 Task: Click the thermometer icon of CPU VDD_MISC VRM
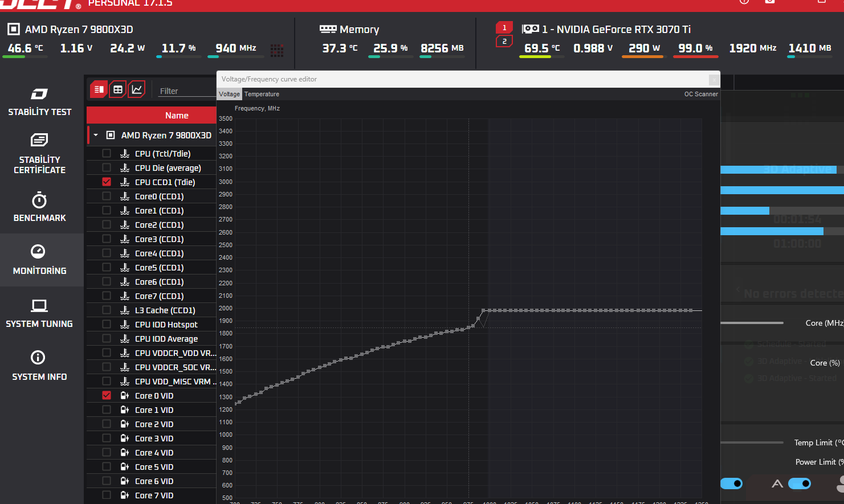point(125,382)
